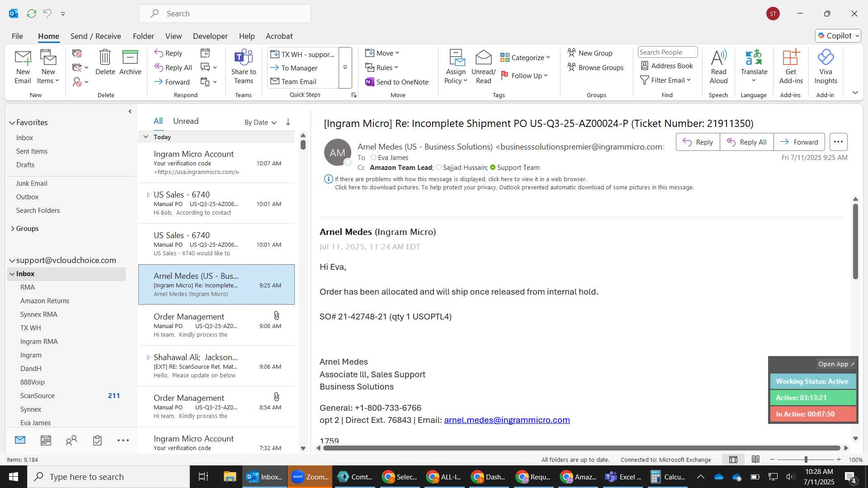Collapse the folder pane
The image size is (868, 488).
pos(130,111)
